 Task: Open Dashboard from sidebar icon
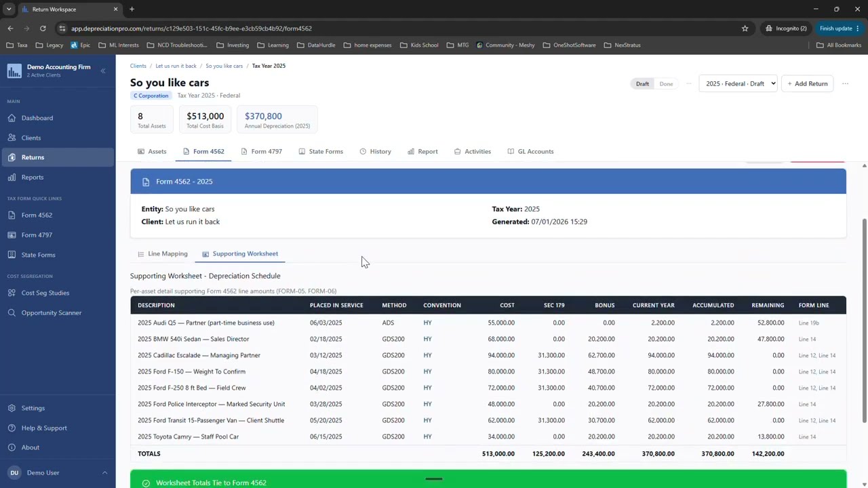pyautogui.click(x=12, y=118)
